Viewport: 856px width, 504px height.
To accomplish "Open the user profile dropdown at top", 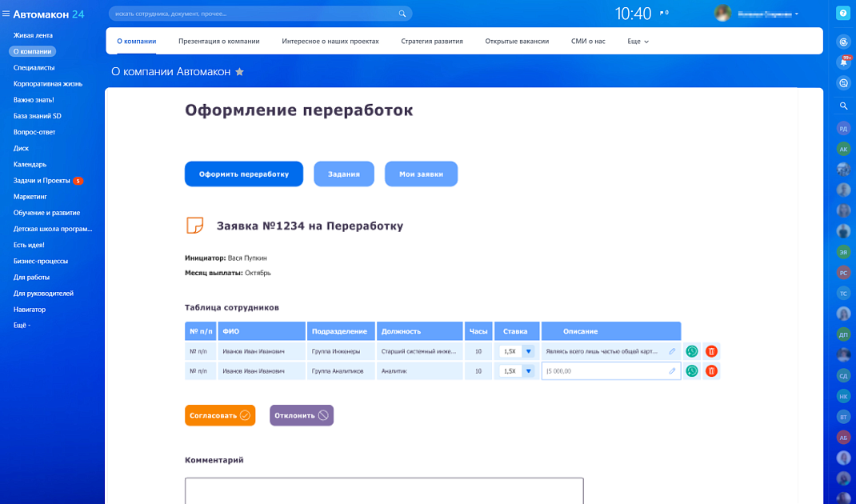I will click(x=797, y=14).
